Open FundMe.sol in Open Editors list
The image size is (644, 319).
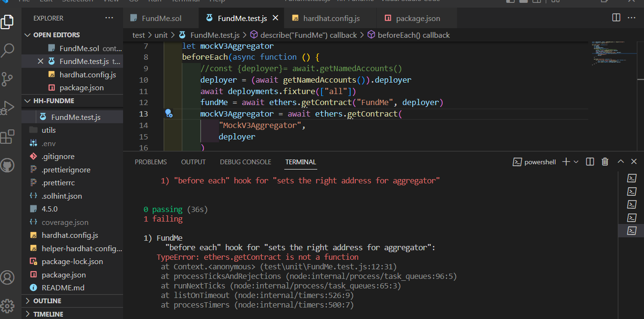pos(72,48)
